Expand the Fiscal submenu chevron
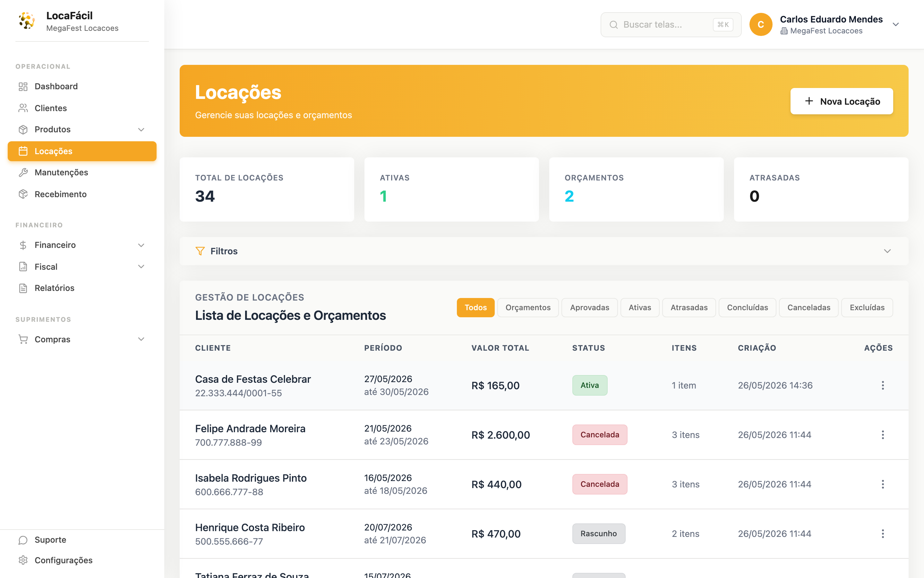The image size is (924, 578). tap(141, 267)
